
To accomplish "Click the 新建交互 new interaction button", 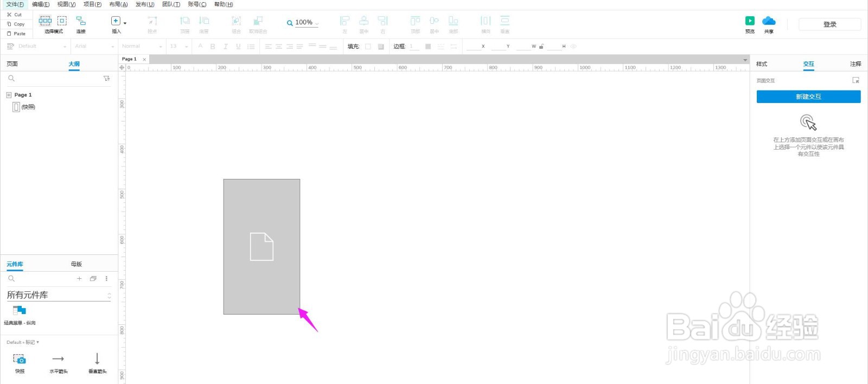I will 808,97.
